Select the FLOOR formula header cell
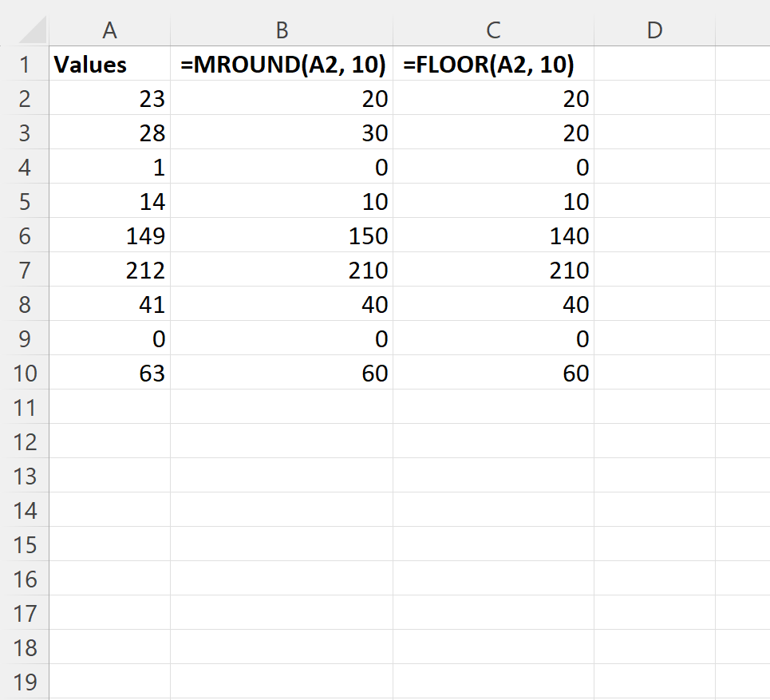This screenshot has width=770, height=700. click(493, 65)
